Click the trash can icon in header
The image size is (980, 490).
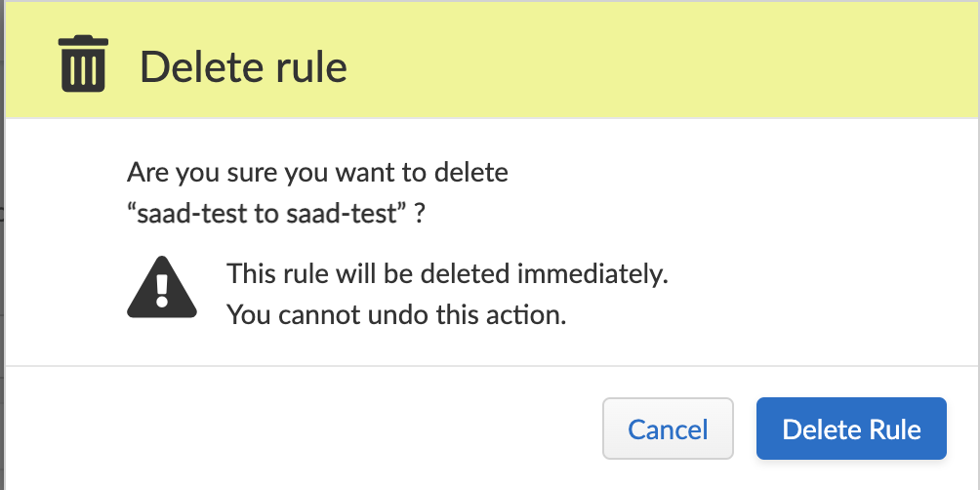click(84, 64)
